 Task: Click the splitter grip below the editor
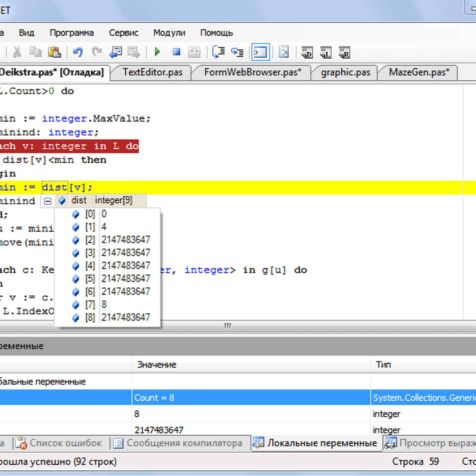coord(228,326)
